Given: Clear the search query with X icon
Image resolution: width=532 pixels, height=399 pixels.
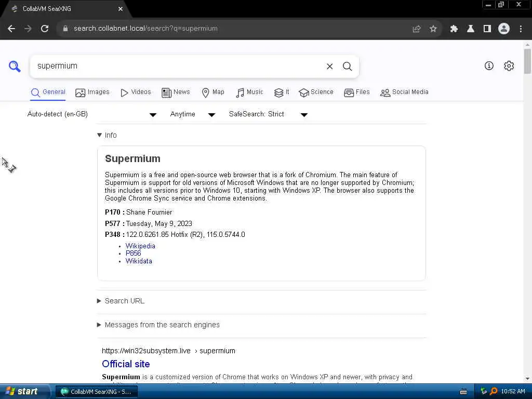Looking at the screenshot, I should pyautogui.click(x=329, y=66).
